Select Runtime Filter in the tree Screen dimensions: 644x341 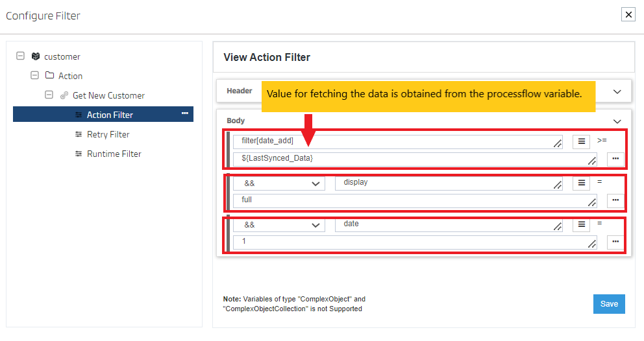click(114, 154)
